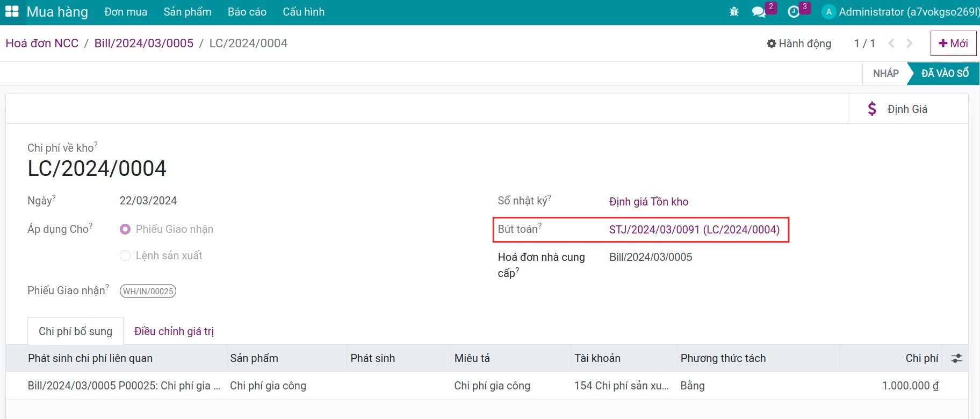This screenshot has height=419, width=980.
Task: Click pager counter 1 / 1
Action: [864, 44]
